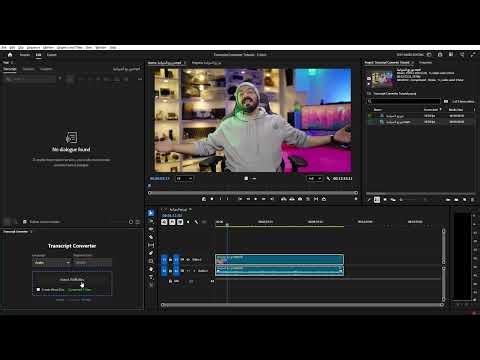Open Language dropdown in Transcript Converter
The width and height of the screenshot is (480, 360).
[52, 263]
